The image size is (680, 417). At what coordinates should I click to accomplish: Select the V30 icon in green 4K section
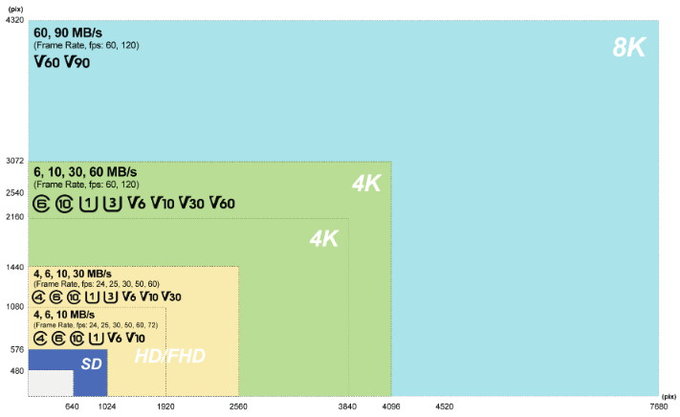pyautogui.click(x=191, y=203)
